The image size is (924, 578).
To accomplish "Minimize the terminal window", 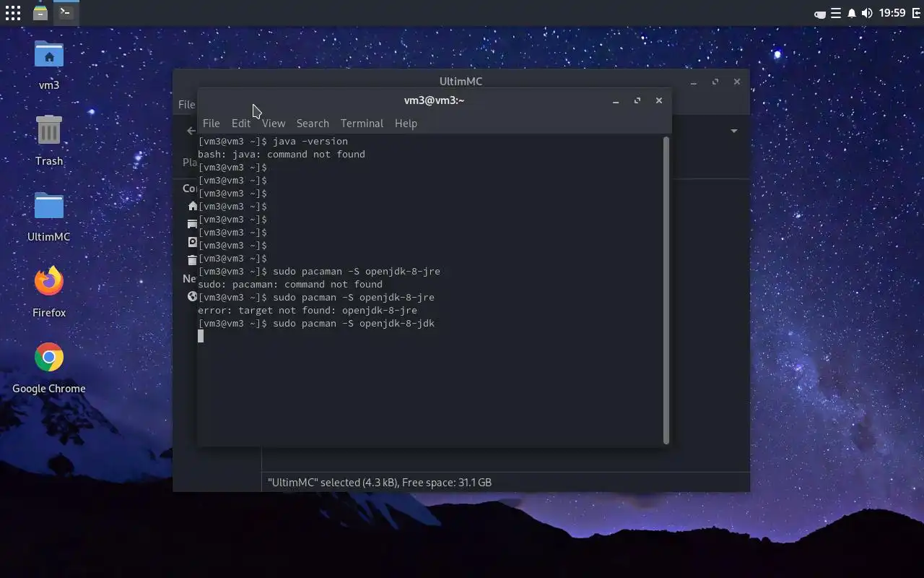I will tap(616, 101).
